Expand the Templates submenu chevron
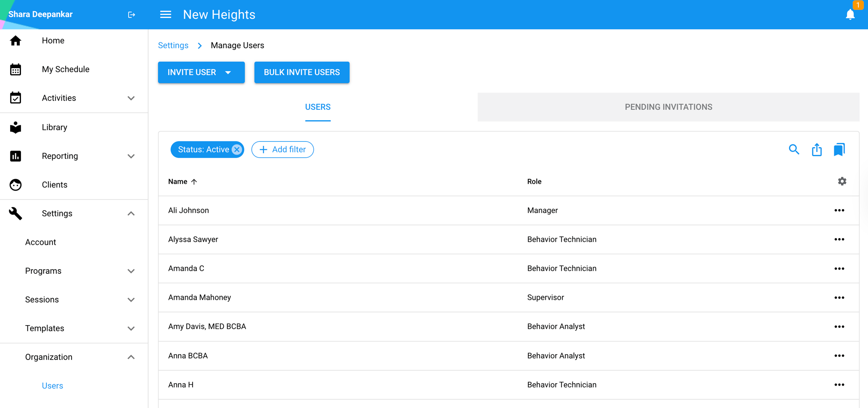Viewport: 868px width, 408px height. 131,329
